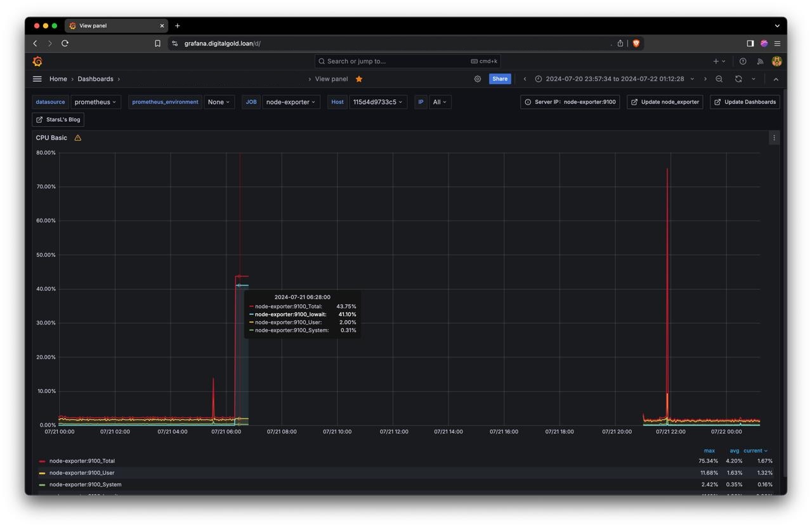812x528 pixels.
Task: Open user profile avatar
Action: [x=776, y=61]
